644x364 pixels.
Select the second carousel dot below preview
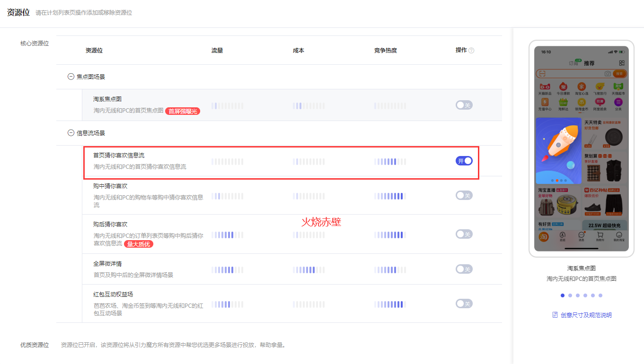[570, 295]
